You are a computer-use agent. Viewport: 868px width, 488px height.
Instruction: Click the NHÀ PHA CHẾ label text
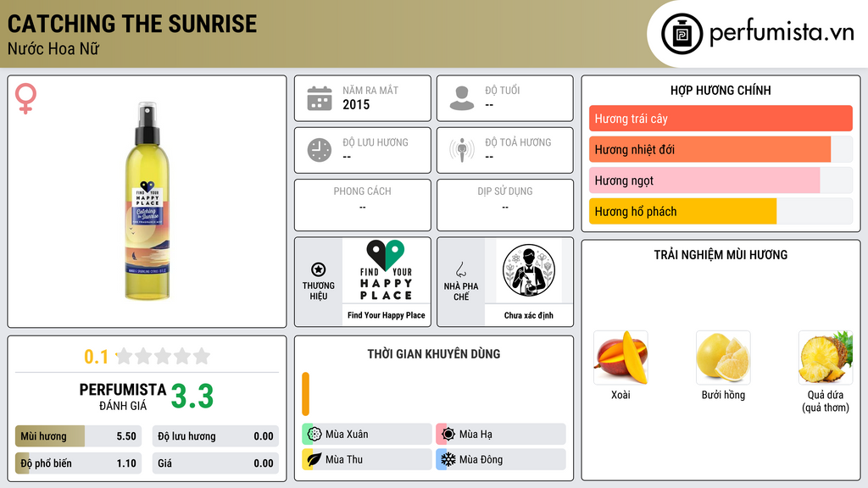tap(460, 291)
